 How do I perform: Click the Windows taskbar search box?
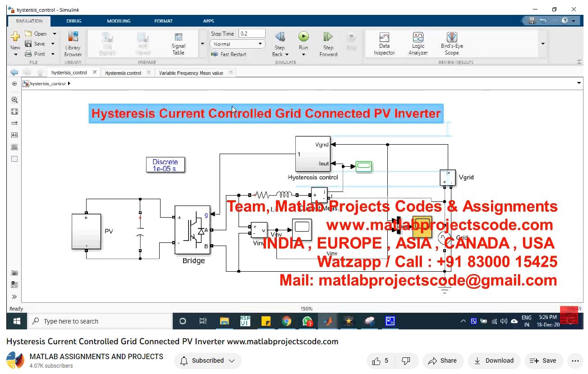101,321
